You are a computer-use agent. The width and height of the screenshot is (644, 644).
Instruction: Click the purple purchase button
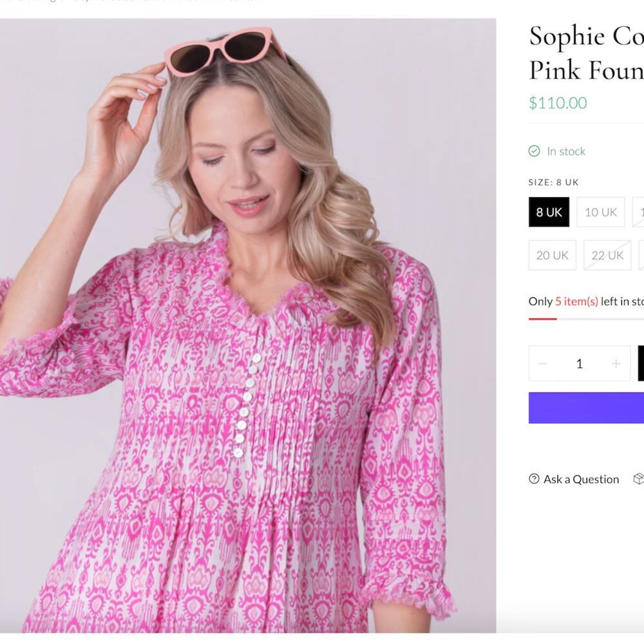coord(586,407)
